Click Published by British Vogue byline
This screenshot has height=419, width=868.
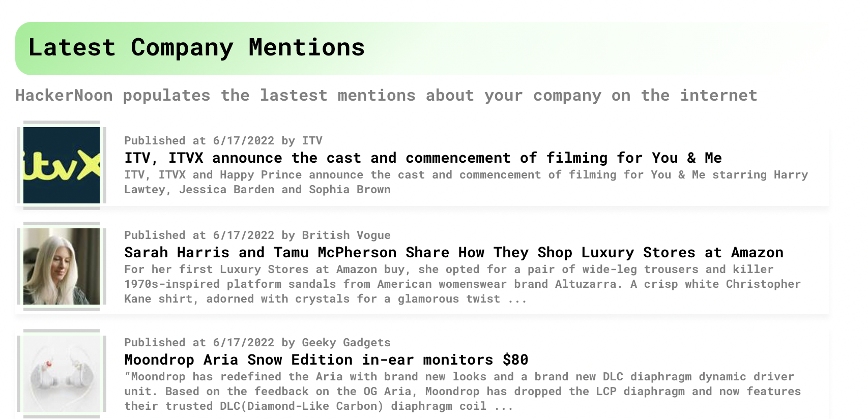tap(257, 235)
